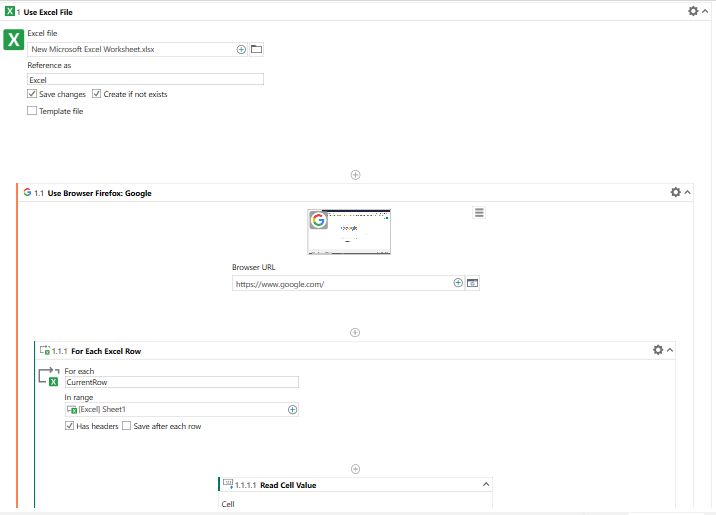
Task: Open settings gear of For Each Excel Row
Action: [x=658, y=350]
